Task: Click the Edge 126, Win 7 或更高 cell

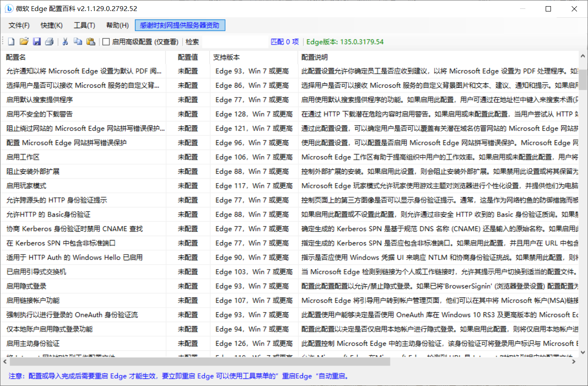Action: 254,343
